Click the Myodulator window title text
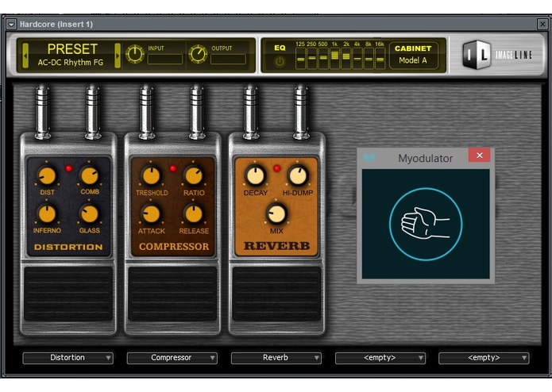Image resolution: width=552 pixels, height=392 pixels. [x=425, y=159]
